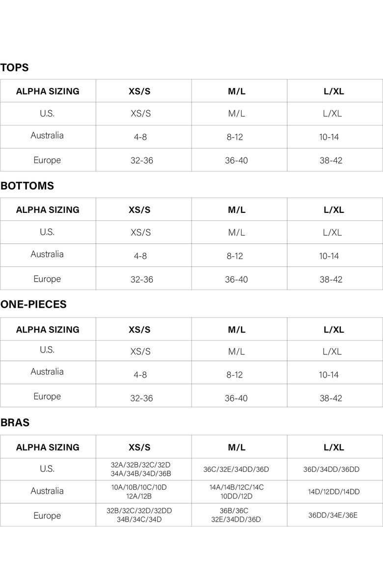Select the 36C/32E/34DD/36D bra size cell
The width and height of the screenshot is (383, 588).
(x=236, y=470)
